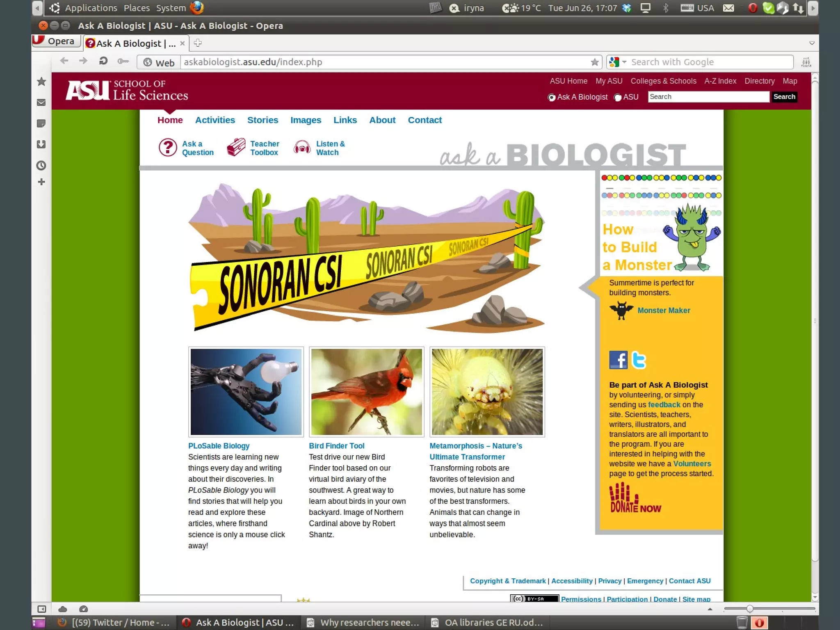
Task: Expand the Google search engine dropdown
Action: tap(624, 62)
